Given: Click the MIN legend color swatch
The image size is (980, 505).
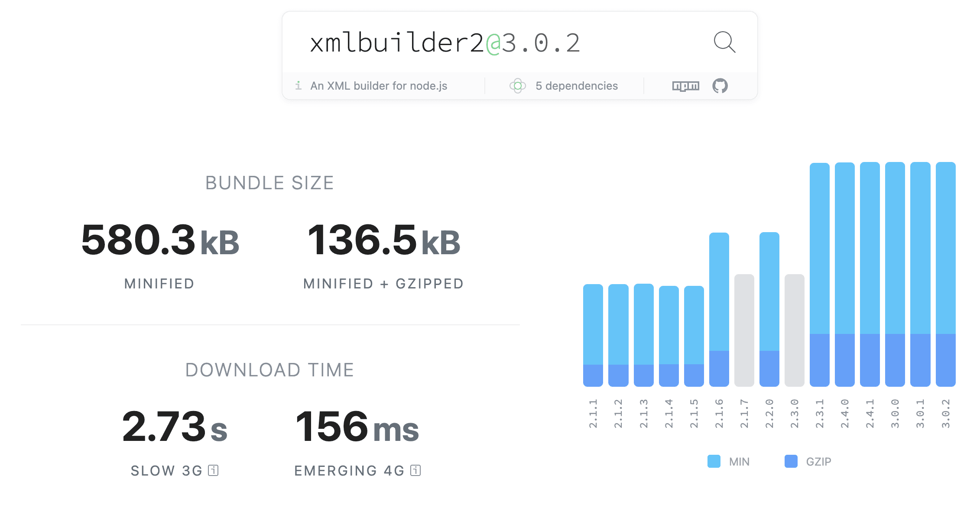Looking at the screenshot, I should click(714, 461).
